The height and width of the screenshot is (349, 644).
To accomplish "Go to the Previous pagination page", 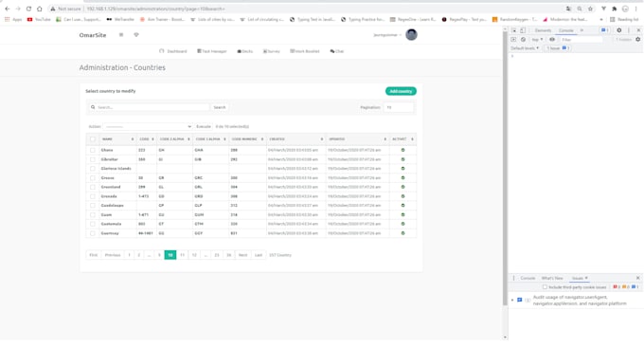I will (x=113, y=255).
